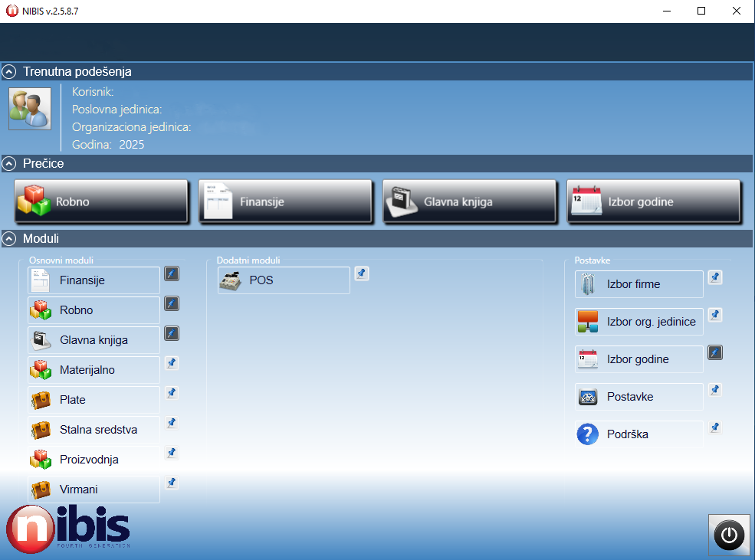Open the Stalna sredstva module
The height and width of the screenshot is (560, 755).
(94, 430)
